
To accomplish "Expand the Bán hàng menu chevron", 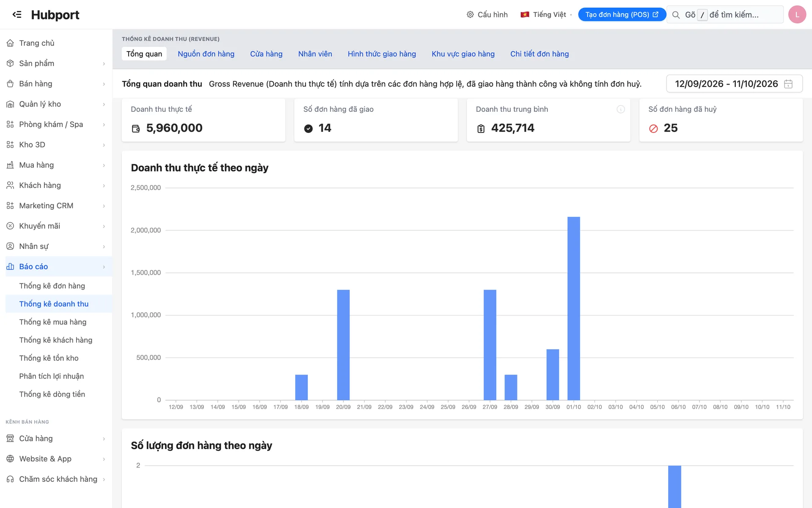I will (104, 84).
